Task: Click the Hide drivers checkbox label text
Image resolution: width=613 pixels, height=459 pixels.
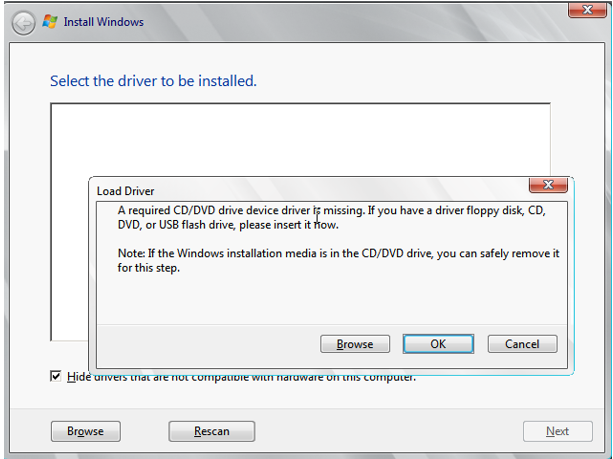Action: tap(240, 377)
